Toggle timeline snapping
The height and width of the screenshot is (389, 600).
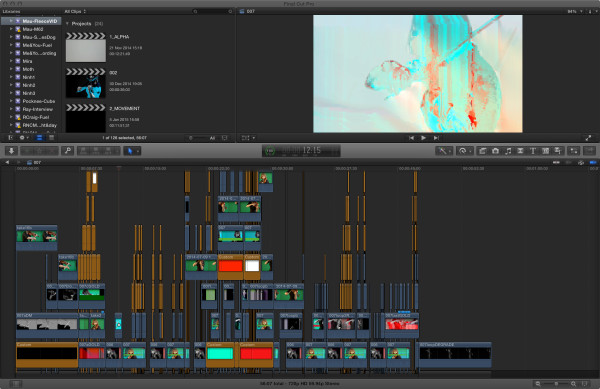tap(593, 163)
